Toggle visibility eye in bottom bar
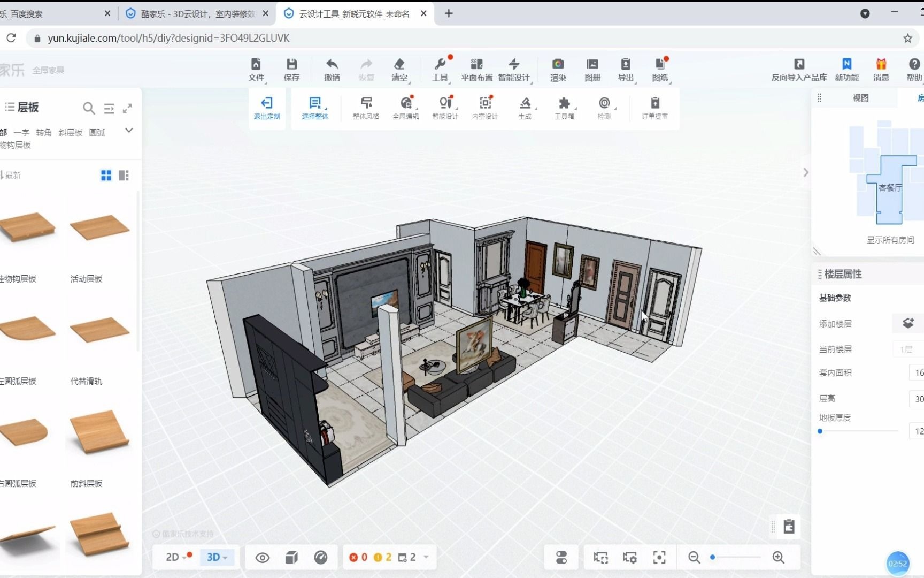The image size is (924, 578). point(263,558)
